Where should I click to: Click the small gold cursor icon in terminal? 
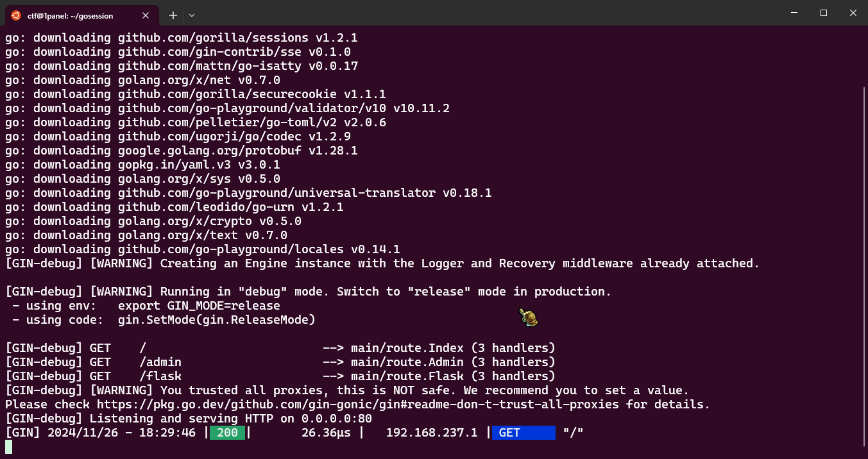click(528, 317)
